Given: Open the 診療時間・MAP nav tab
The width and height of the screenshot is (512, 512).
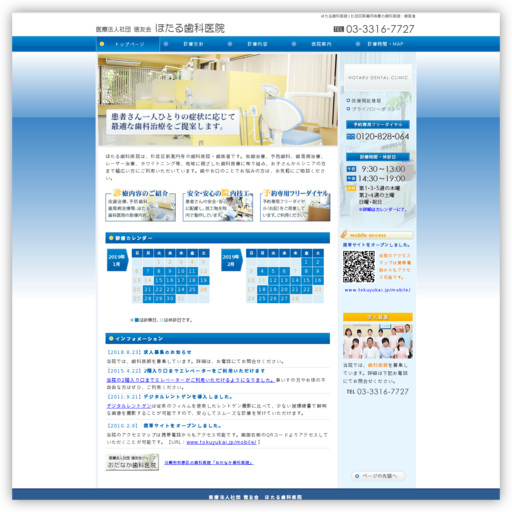Looking at the screenshot, I should pyautogui.click(x=384, y=44).
